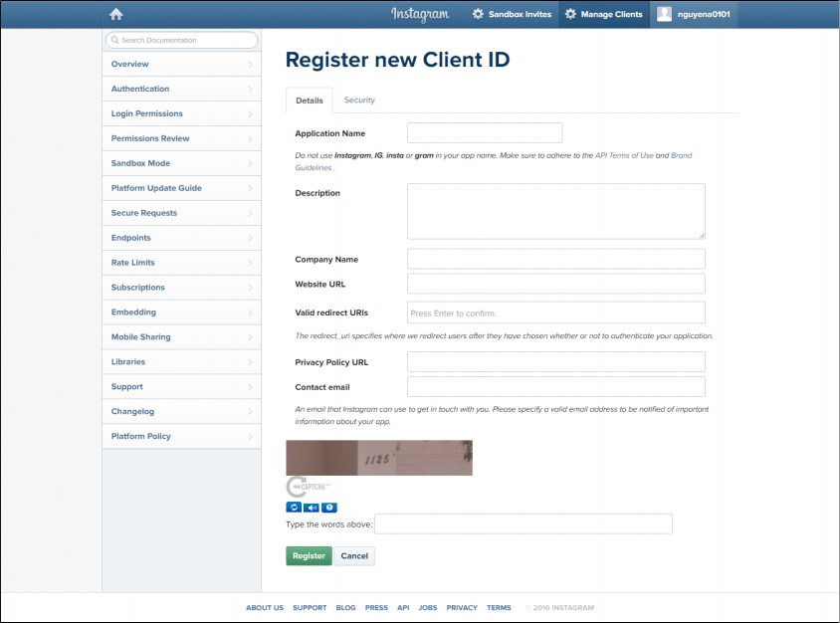Open ABOUT US in the footer
This screenshot has width=840, height=623.
265,608
